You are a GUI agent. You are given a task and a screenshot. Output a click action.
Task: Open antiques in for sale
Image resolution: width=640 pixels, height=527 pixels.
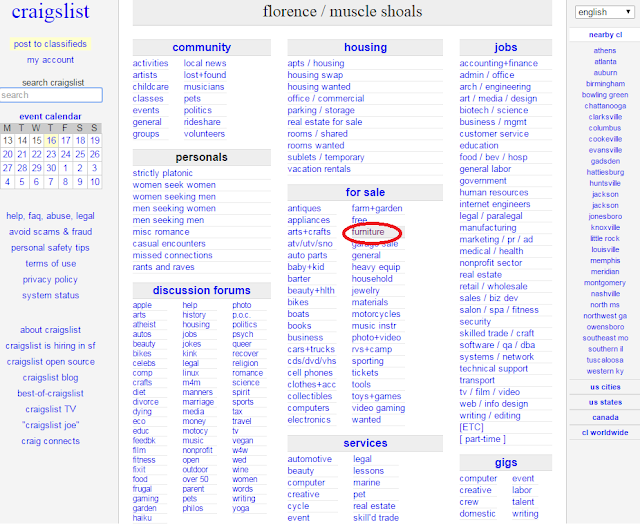[x=304, y=209]
